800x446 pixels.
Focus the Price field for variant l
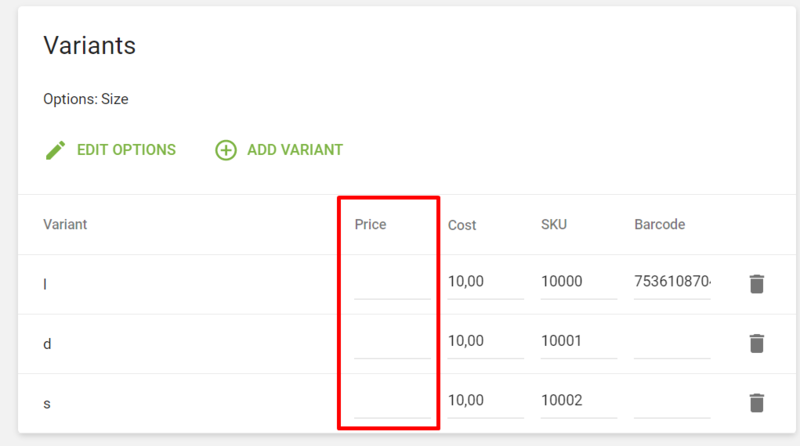coord(392,283)
